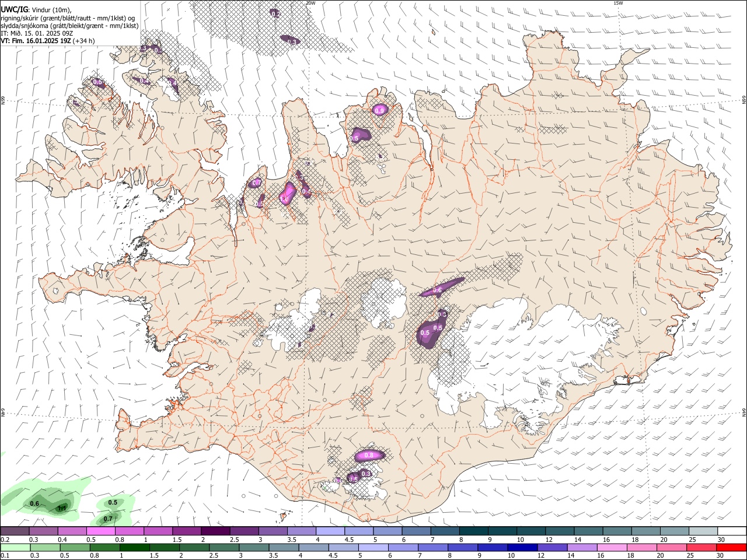Image resolution: width=747 pixels, height=560 pixels.
Task: Select the 'IT: Mið. 15. 01. 2025 09Z' line
Action: tap(36, 33)
